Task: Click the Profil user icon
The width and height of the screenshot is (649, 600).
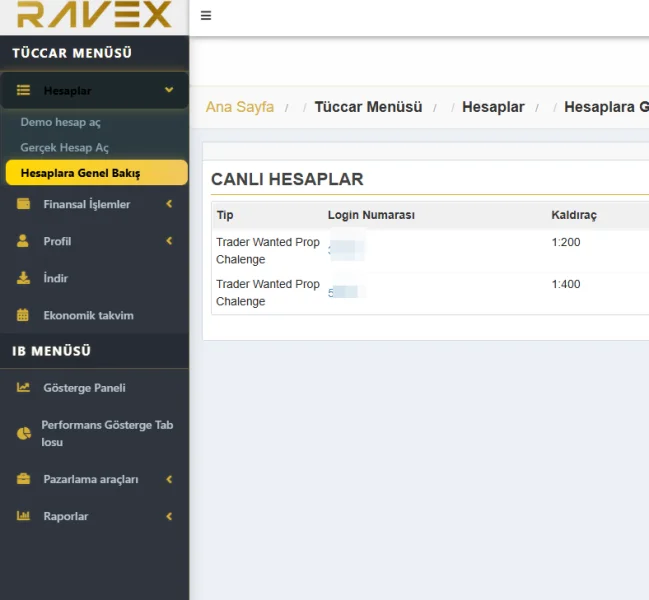Action: [x=23, y=241]
